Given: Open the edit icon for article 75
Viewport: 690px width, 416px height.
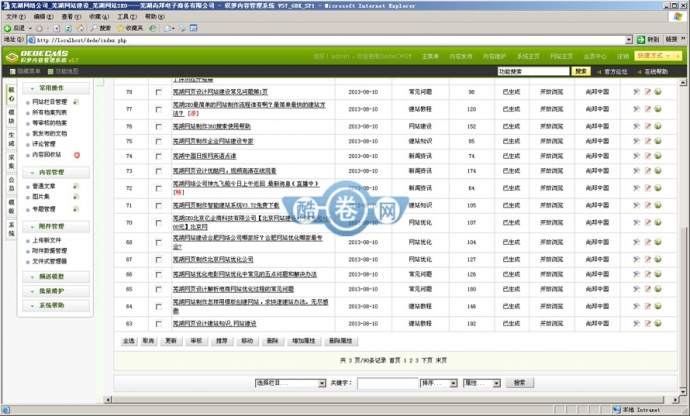Looking at the screenshot, I should [647, 141].
